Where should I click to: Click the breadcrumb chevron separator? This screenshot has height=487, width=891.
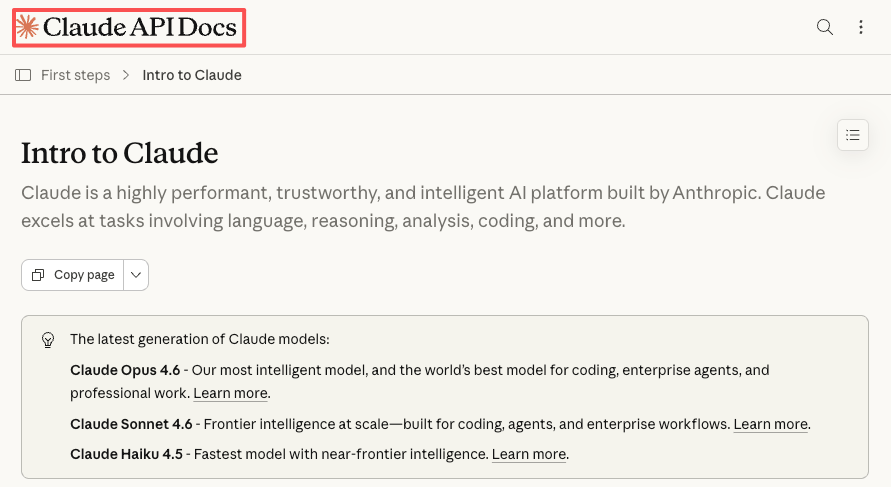[x=126, y=75]
